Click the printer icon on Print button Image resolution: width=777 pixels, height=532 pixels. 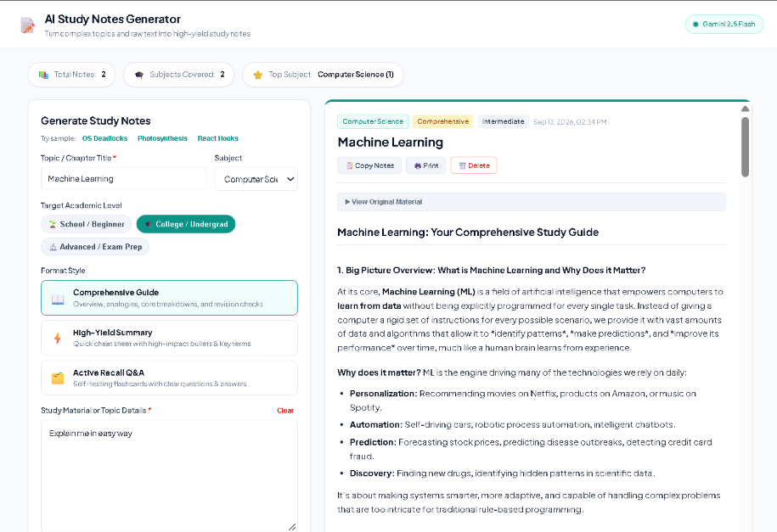tap(418, 166)
